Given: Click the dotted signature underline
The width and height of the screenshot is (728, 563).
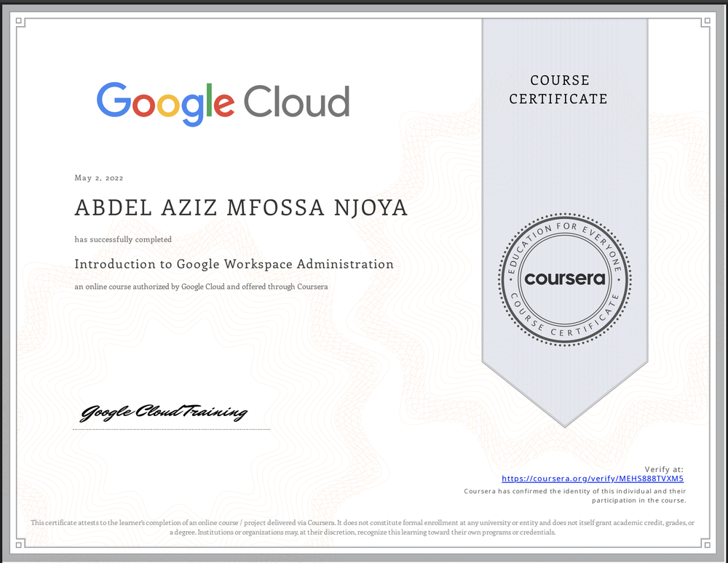Looking at the screenshot, I should [171, 428].
